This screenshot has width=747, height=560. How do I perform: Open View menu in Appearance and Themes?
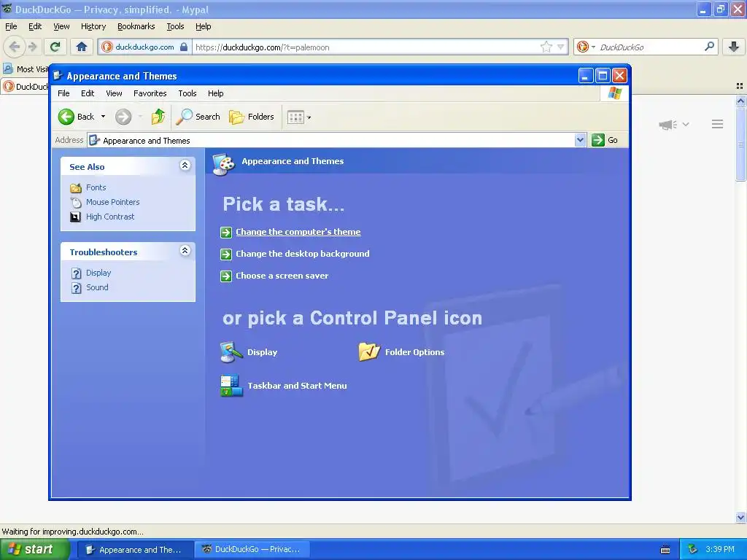114,93
